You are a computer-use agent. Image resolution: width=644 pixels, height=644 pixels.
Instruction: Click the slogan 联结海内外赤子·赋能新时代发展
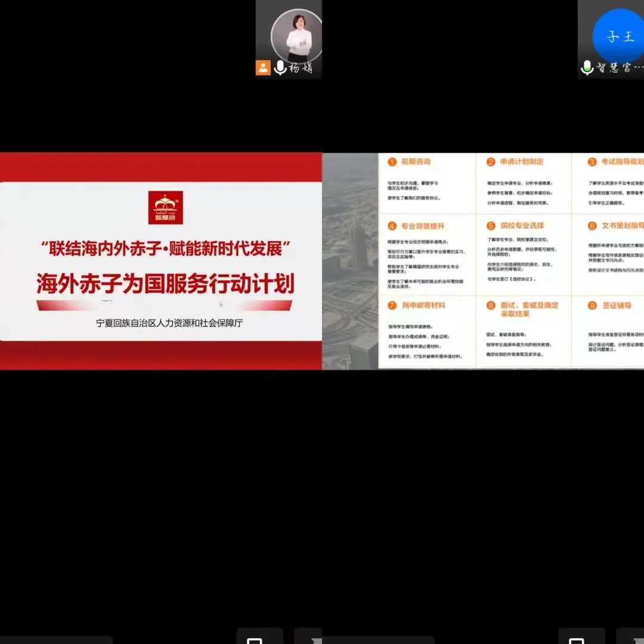165,249
